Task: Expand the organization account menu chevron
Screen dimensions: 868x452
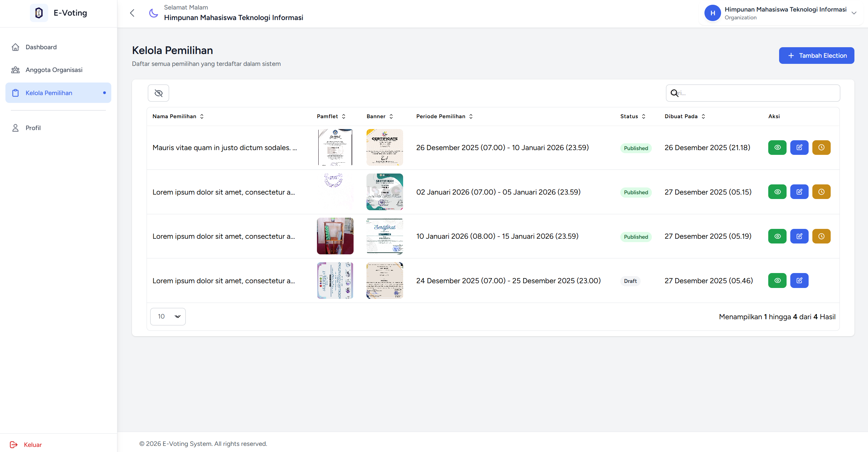Action: (854, 13)
